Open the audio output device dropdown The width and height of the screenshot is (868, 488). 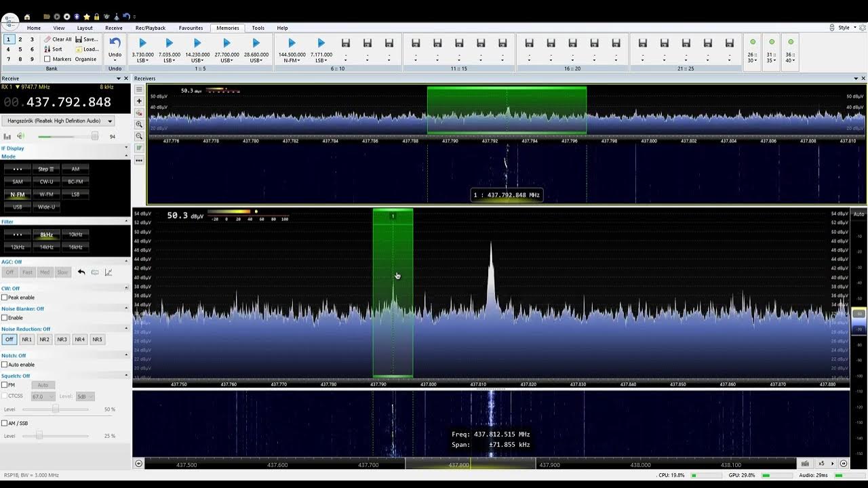pos(110,121)
